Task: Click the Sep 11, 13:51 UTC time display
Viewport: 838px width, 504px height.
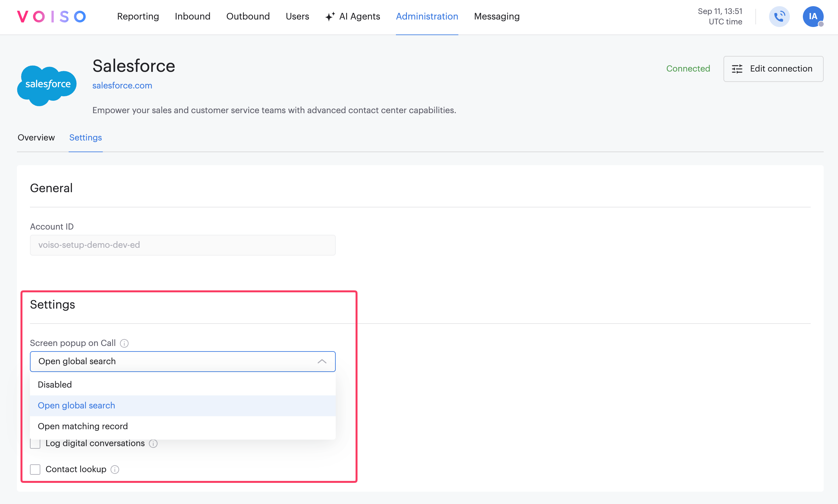Action: [x=720, y=16]
